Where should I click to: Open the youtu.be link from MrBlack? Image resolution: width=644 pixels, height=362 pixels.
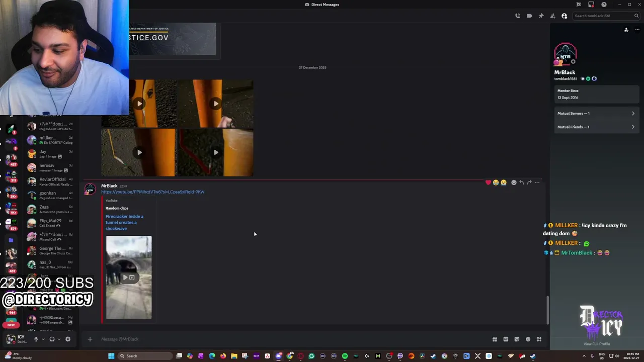(152, 192)
